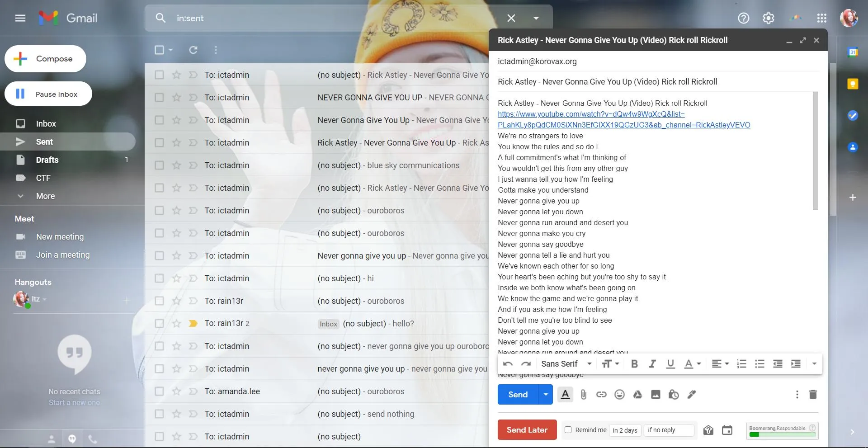Open the Drafts folder
Viewport: 868px width, 448px height.
(47, 160)
